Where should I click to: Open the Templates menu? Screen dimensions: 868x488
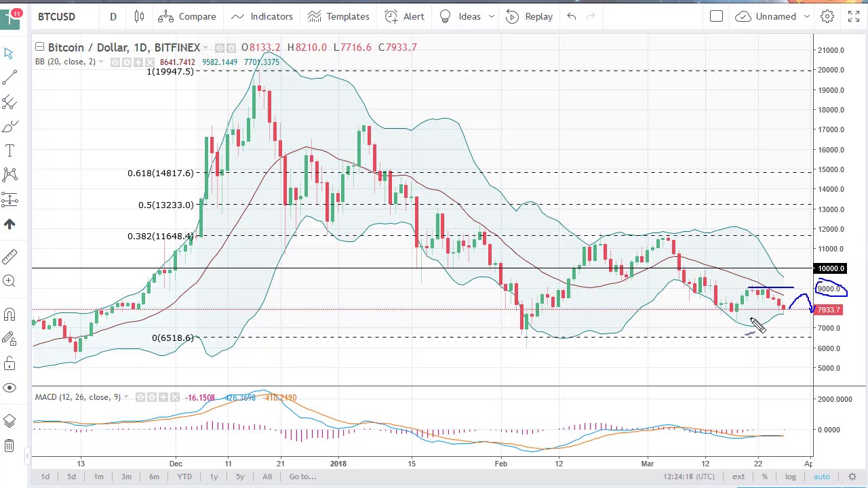click(338, 16)
